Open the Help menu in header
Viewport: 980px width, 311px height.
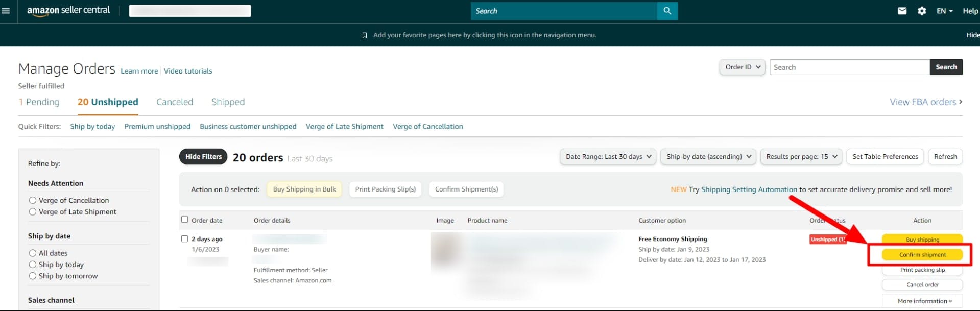(970, 11)
